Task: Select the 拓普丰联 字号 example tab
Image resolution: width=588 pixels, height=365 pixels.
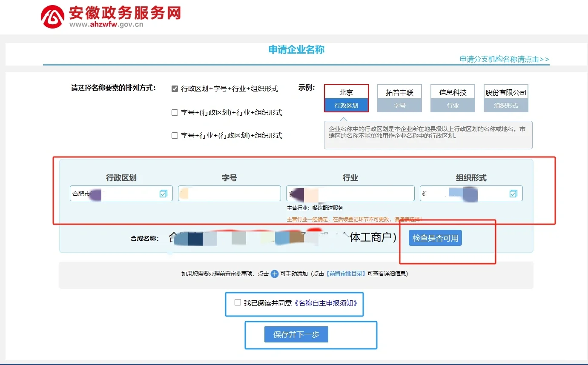Action: tap(399, 98)
